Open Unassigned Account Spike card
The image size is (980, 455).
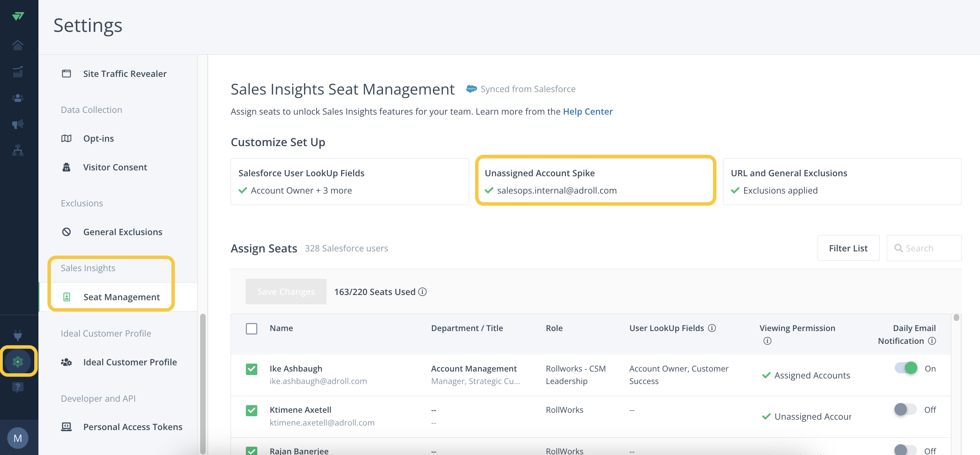pyautogui.click(x=596, y=181)
